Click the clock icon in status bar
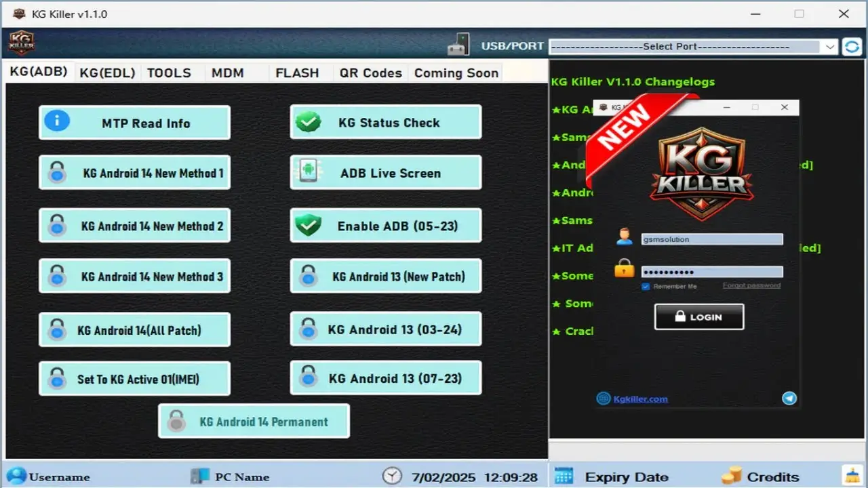868x488 pixels. pyautogui.click(x=391, y=476)
